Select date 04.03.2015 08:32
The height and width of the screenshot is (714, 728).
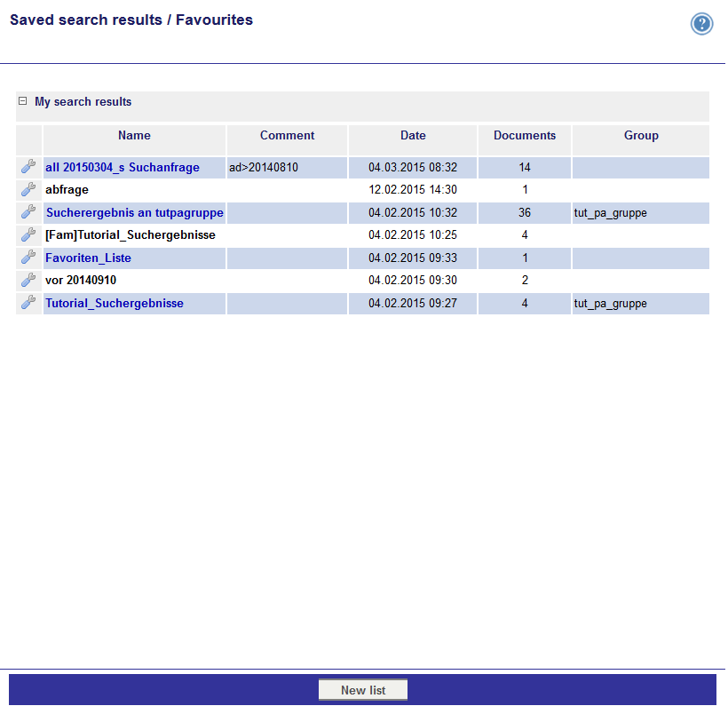click(x=413, y=167)
